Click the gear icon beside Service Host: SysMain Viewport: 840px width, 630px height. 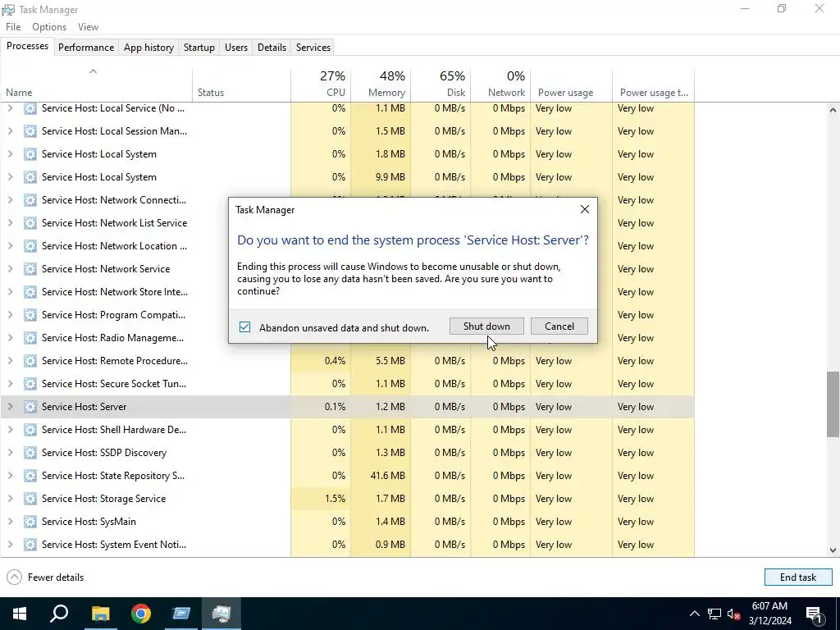point(30,521)
